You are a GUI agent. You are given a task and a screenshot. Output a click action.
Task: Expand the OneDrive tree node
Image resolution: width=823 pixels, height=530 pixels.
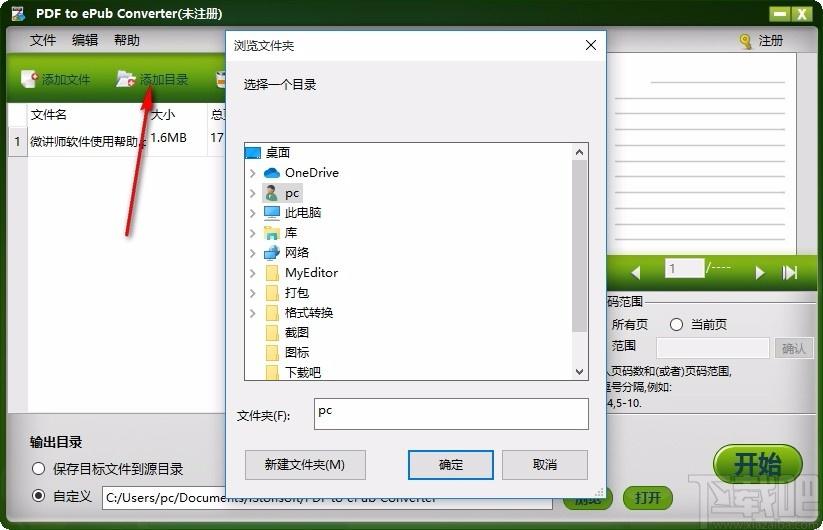(x=252, y=173)
